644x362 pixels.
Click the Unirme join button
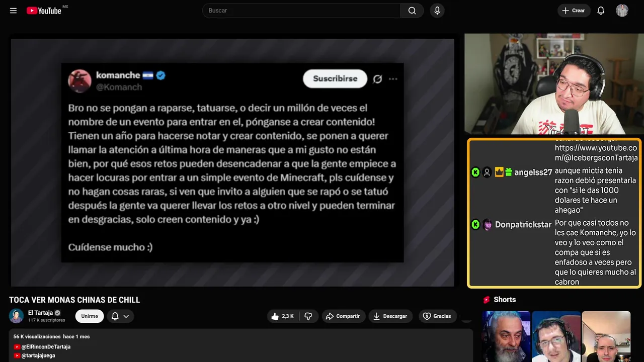(x=90, y=316)
